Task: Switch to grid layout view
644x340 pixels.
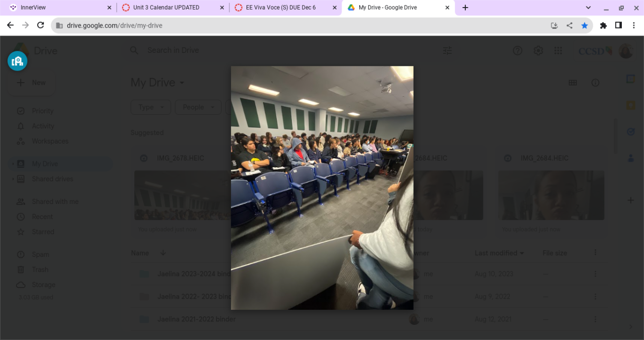Action: tap(573, 83)
